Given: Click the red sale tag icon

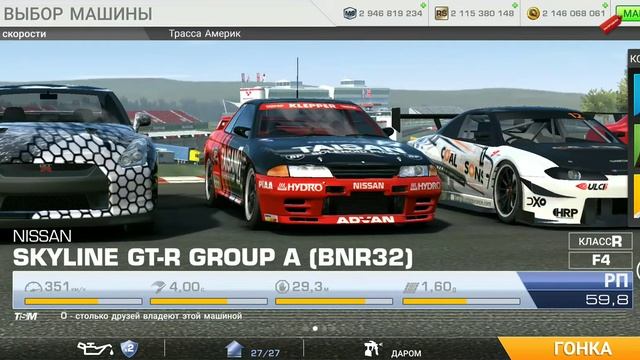Looking at the screenshot, I should pos(611,24).
